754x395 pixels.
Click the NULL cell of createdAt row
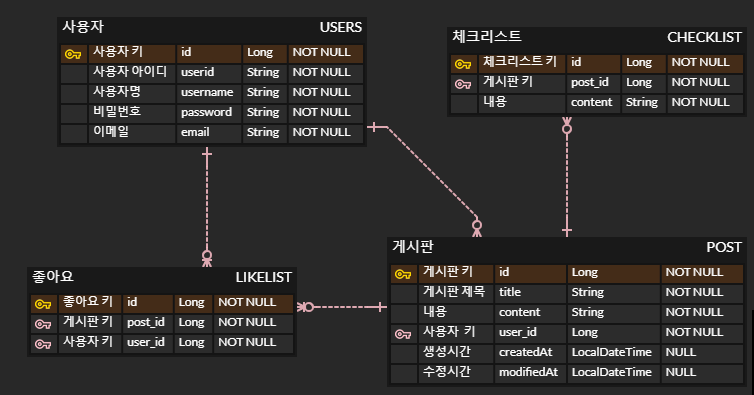tap(702, 354)
